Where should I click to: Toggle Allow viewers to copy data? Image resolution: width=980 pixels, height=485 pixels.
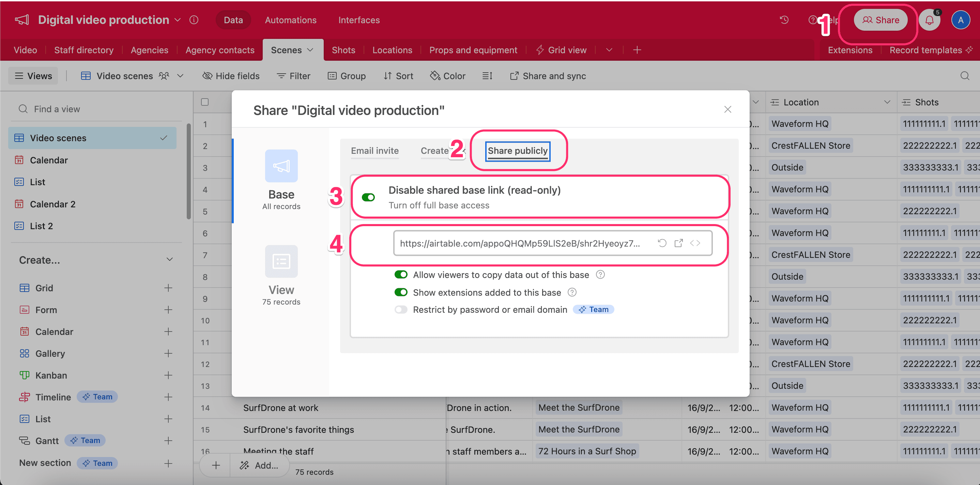pos(401,275)
